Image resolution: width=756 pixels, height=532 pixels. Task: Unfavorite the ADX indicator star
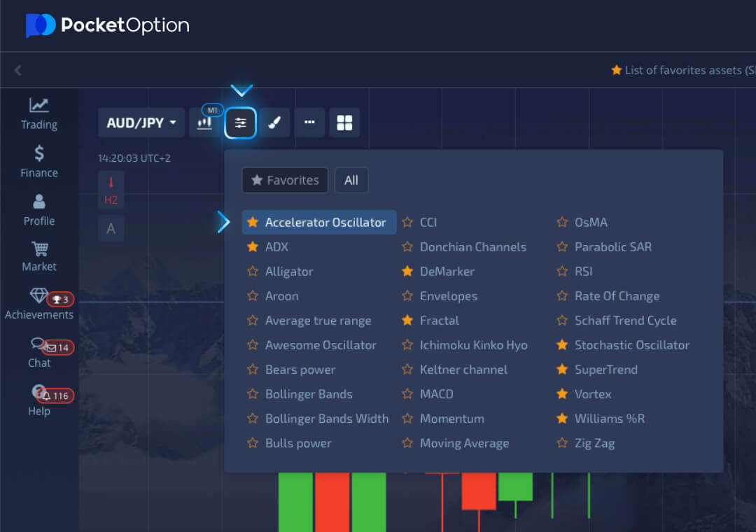pos(253,247)
